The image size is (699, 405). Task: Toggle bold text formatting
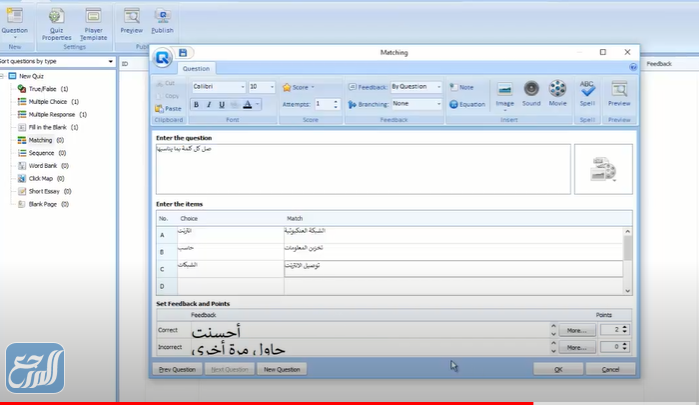[x=196, y=104]
